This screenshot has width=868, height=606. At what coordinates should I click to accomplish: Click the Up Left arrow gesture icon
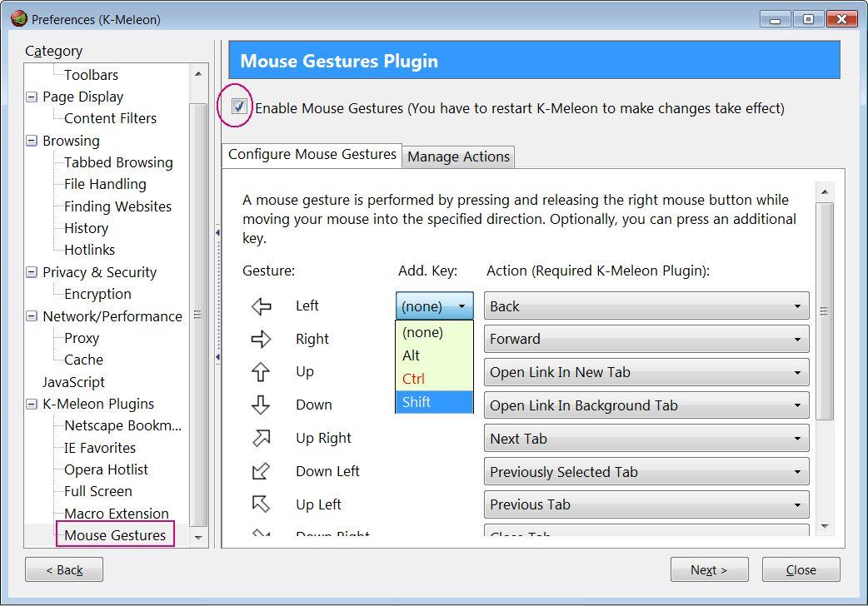point(261,504)
